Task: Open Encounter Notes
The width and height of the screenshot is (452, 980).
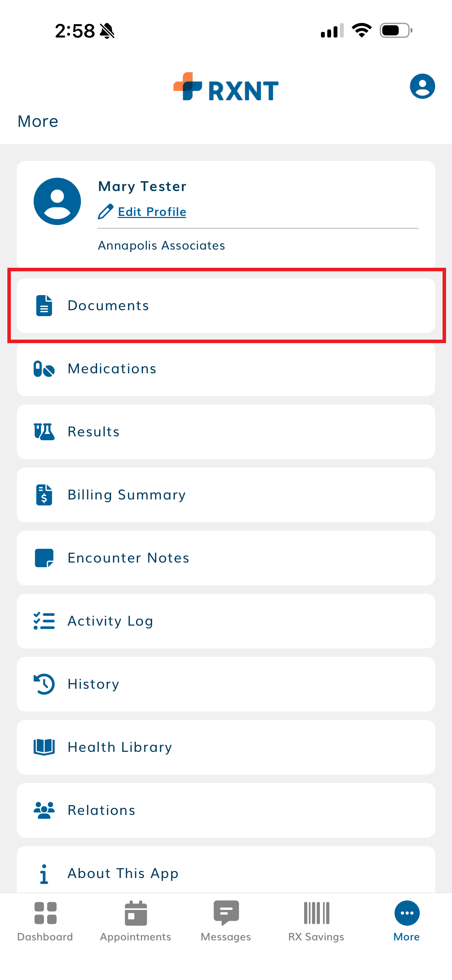Action: 226,558
